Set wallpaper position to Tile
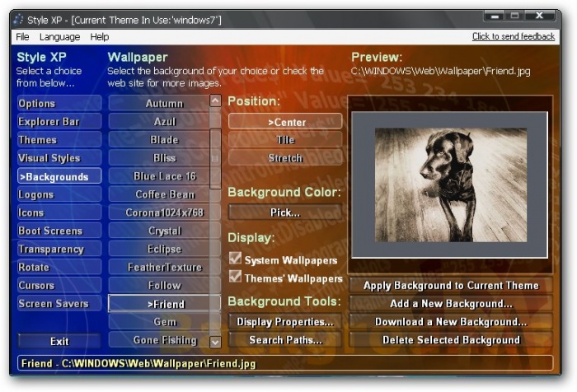 pyautogui.click(x=285, y=140)
